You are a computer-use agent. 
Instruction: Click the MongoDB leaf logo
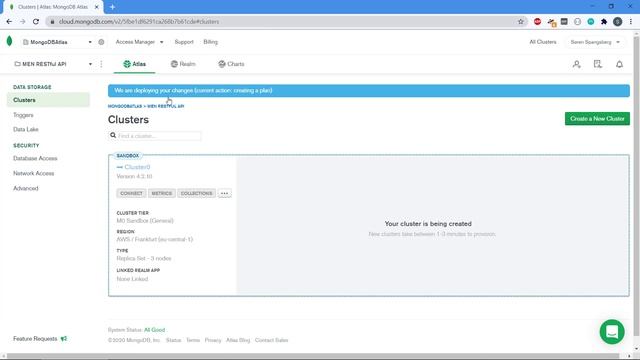(x=9, y=41)
